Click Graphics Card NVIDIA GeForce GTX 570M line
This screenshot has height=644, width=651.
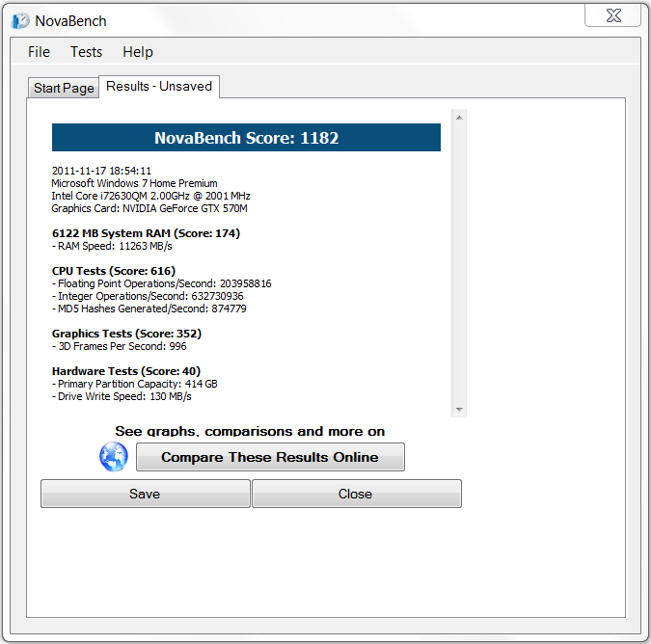click(149, 208)
